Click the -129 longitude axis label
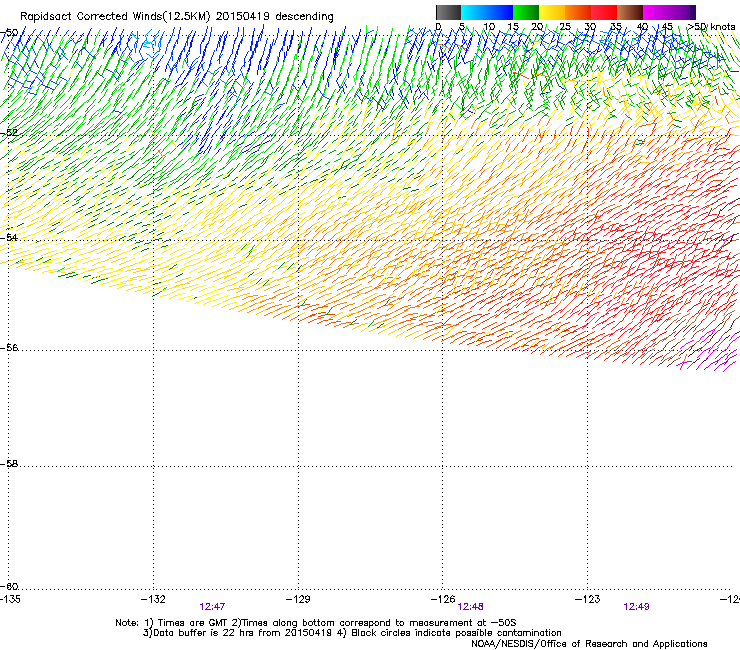The image size is (740, 650). pos(298,599)
